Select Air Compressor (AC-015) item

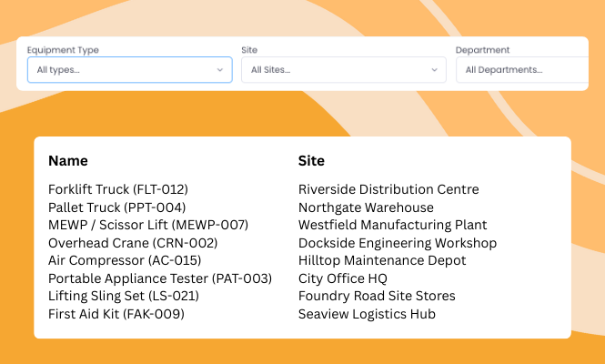click(x=123, y=260)
